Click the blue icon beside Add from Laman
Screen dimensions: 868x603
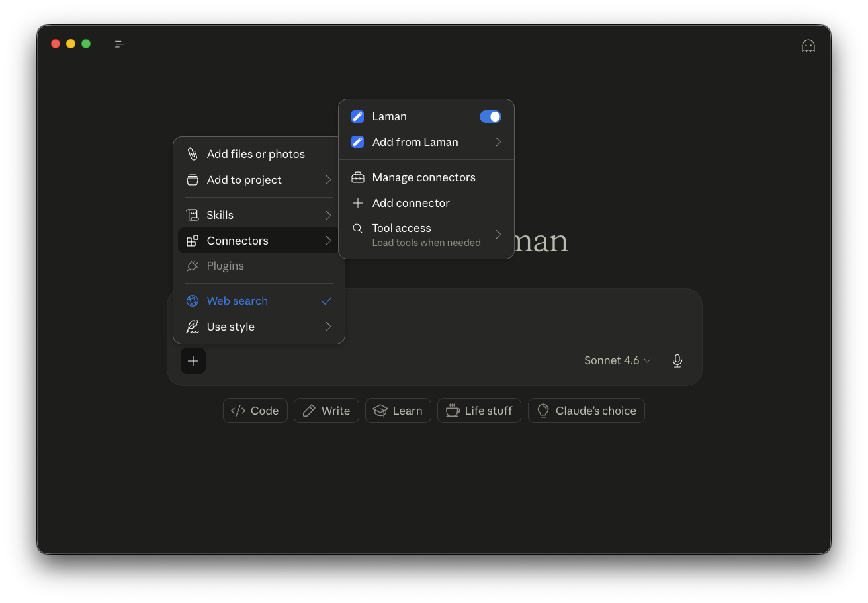pyautogui.click(x=357, y=142)
